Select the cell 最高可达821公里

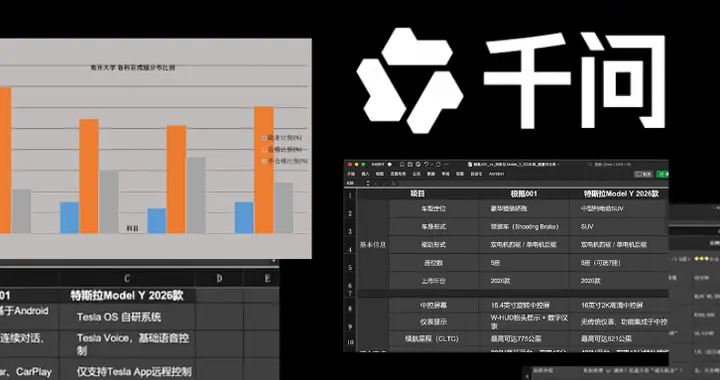click(619, 339)
